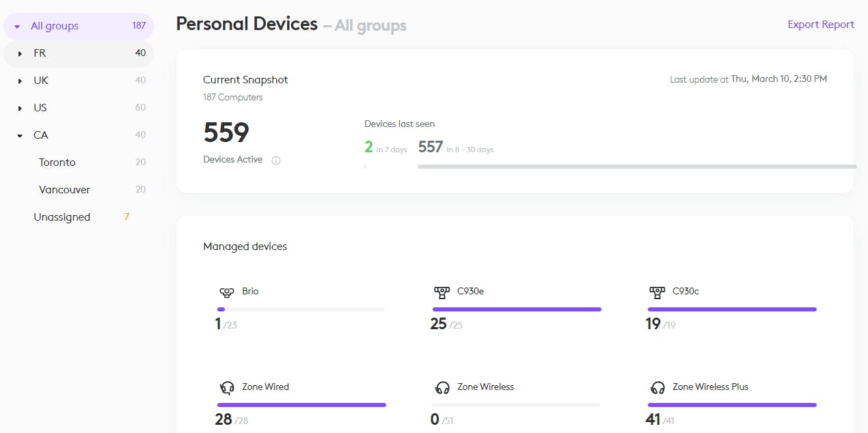
Task: Expand the FR group arrow
Action: (x=20, y=53)
